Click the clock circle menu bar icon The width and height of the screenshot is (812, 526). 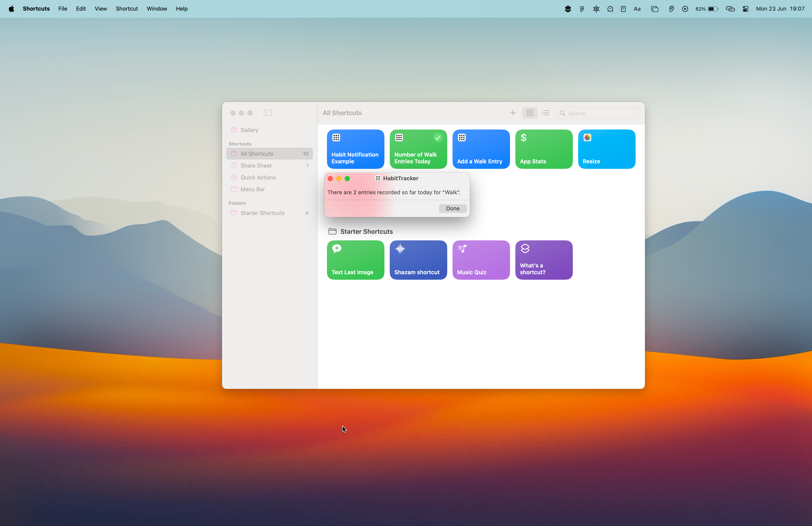pyautogui.click(x=610, y=9)
